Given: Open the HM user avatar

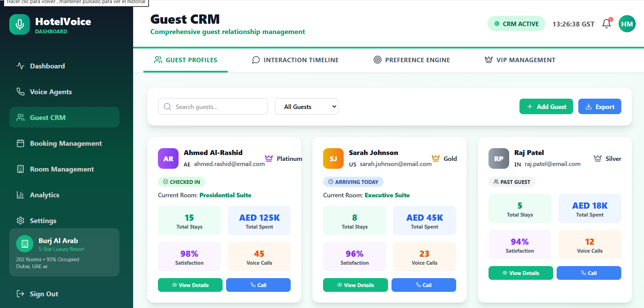Looking at the screenshot, I should [x=627, y=24].
